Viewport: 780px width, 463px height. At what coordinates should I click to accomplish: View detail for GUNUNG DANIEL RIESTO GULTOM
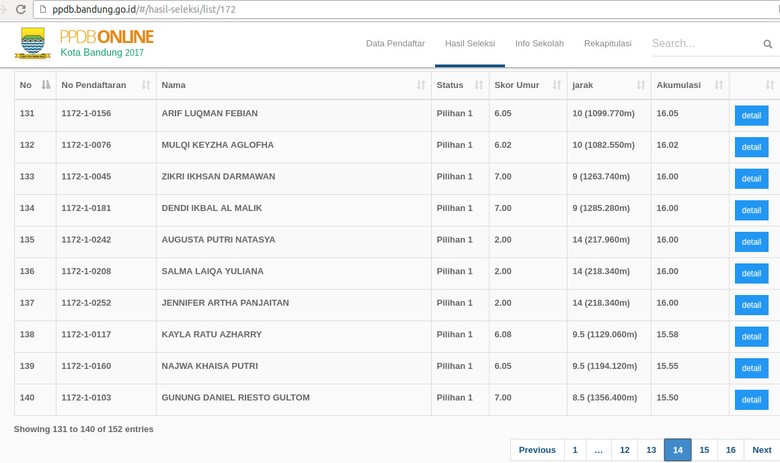point(751,400)
